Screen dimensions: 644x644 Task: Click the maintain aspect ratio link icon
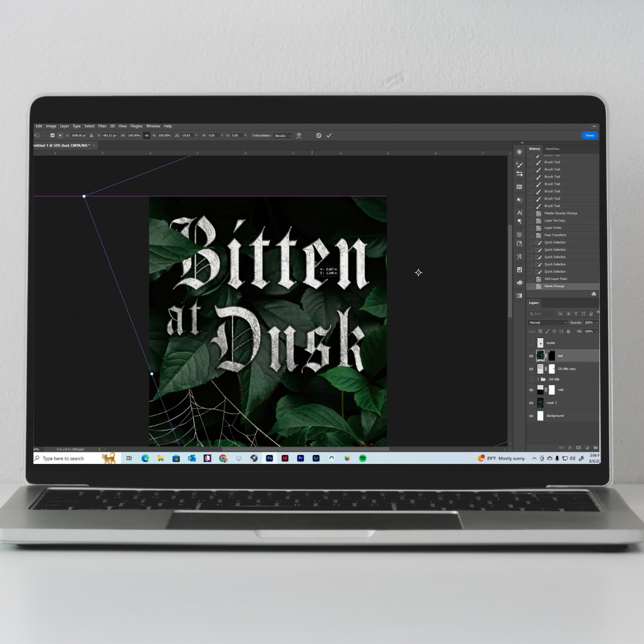(x=147, y=135)
